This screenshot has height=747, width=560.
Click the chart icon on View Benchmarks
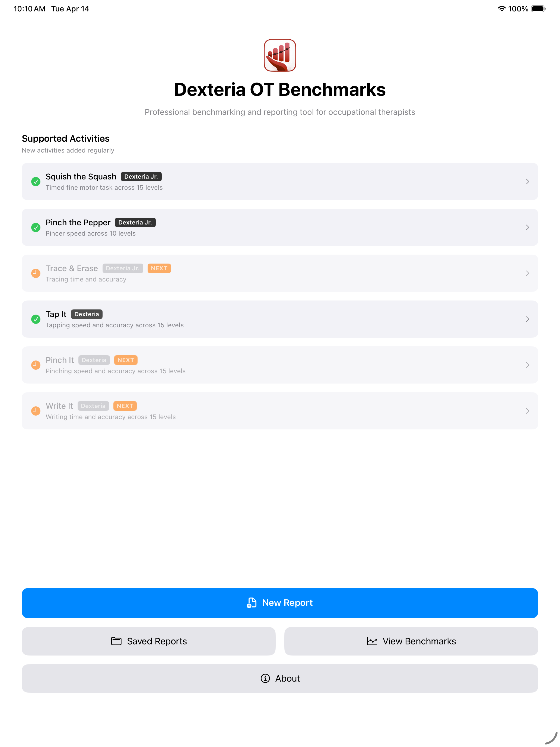(x=372, y=641)
